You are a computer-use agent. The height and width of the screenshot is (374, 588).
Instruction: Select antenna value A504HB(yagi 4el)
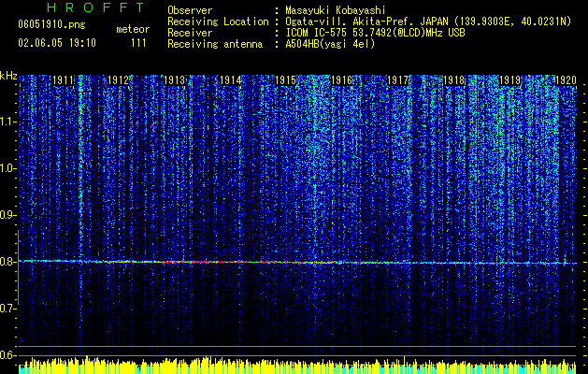pos(330,44)
